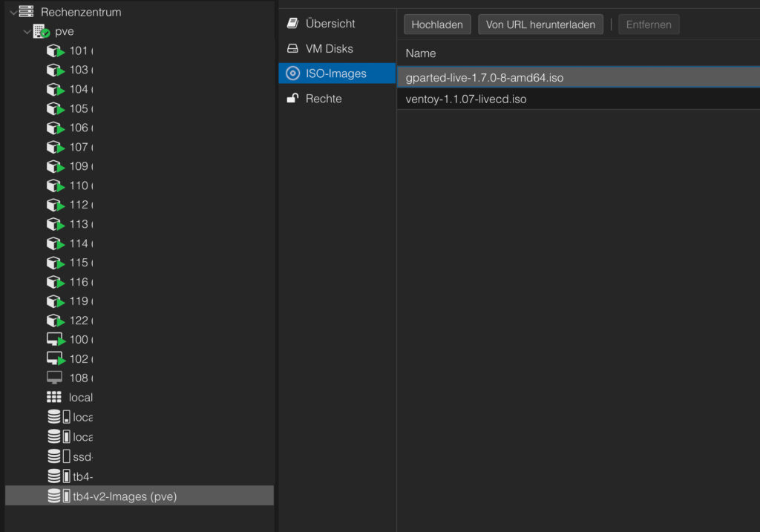Switch to VM Disks section

(329, 49)
